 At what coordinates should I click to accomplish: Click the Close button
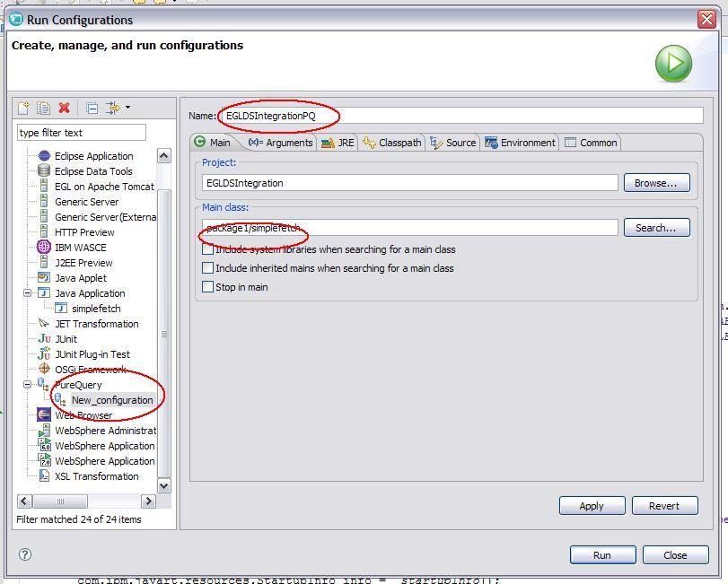[676, 554]
